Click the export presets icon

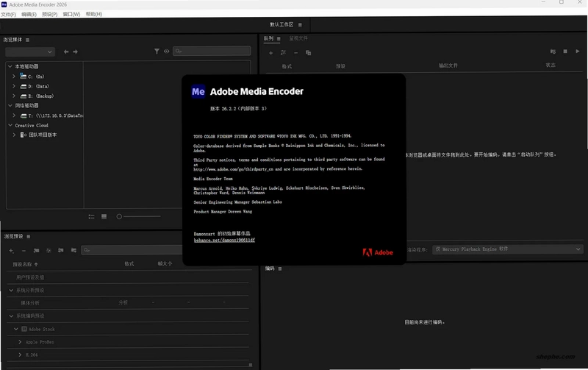(x=73, y=250)
